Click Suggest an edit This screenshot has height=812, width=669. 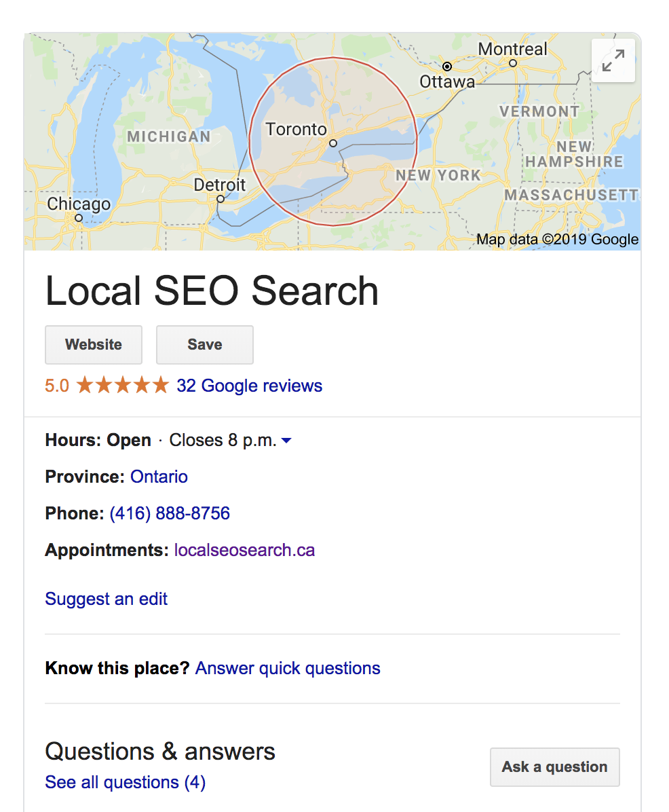click(106, 599)
